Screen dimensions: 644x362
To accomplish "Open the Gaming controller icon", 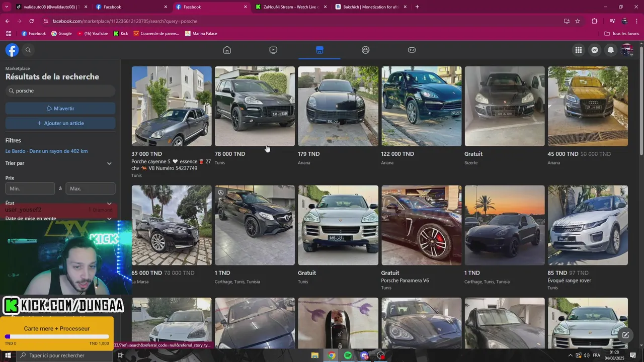I will (x=412, y=50).
